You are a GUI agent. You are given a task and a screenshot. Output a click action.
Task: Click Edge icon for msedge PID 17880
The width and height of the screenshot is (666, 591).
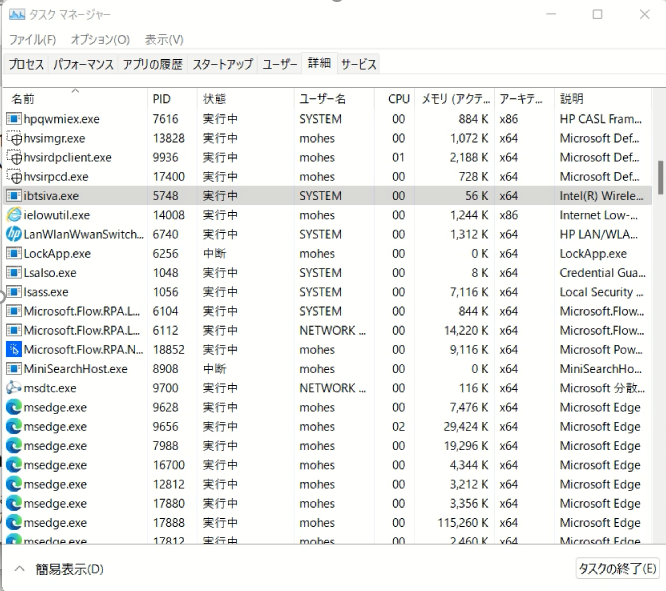click(14, 503)
